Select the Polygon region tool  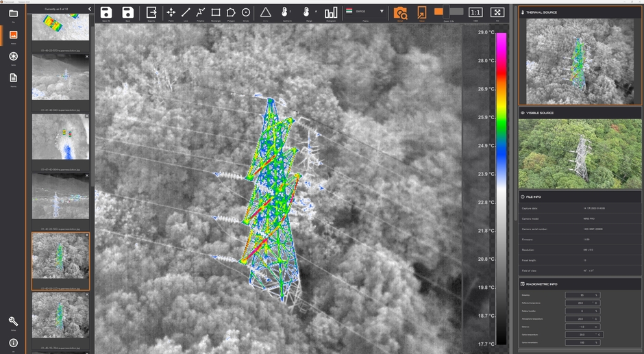tap(231, 13)
